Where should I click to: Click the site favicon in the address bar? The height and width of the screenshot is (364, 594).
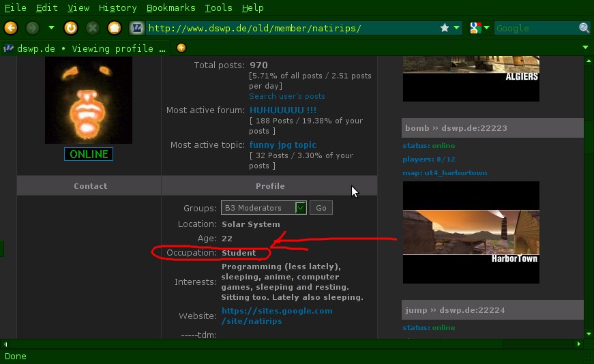click(136, 28)
